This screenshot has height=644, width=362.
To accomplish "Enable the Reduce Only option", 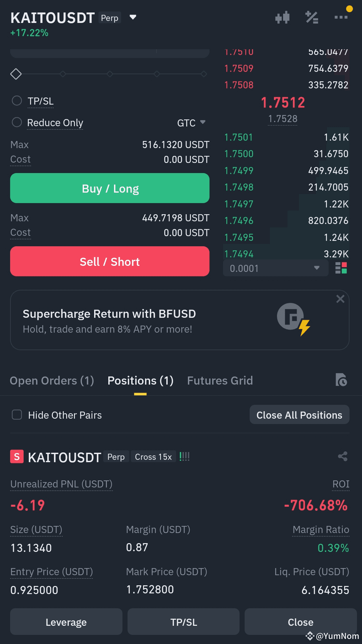I will (17, 122).
